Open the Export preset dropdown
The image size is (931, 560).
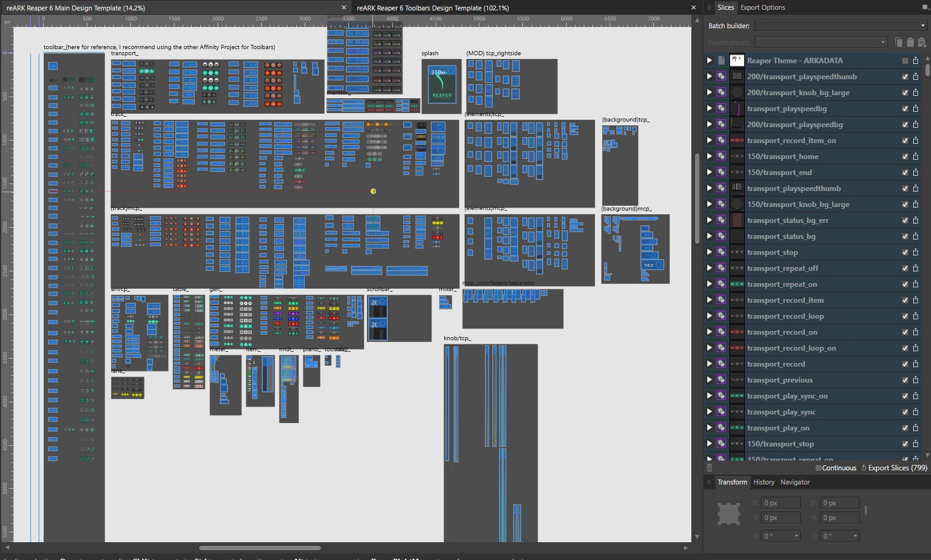point(821,42)
